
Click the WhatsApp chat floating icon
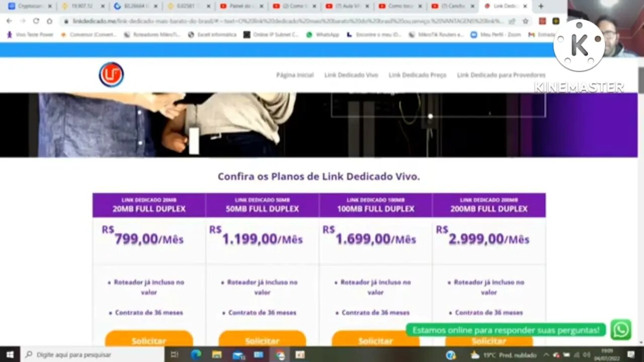coord(621,330)
